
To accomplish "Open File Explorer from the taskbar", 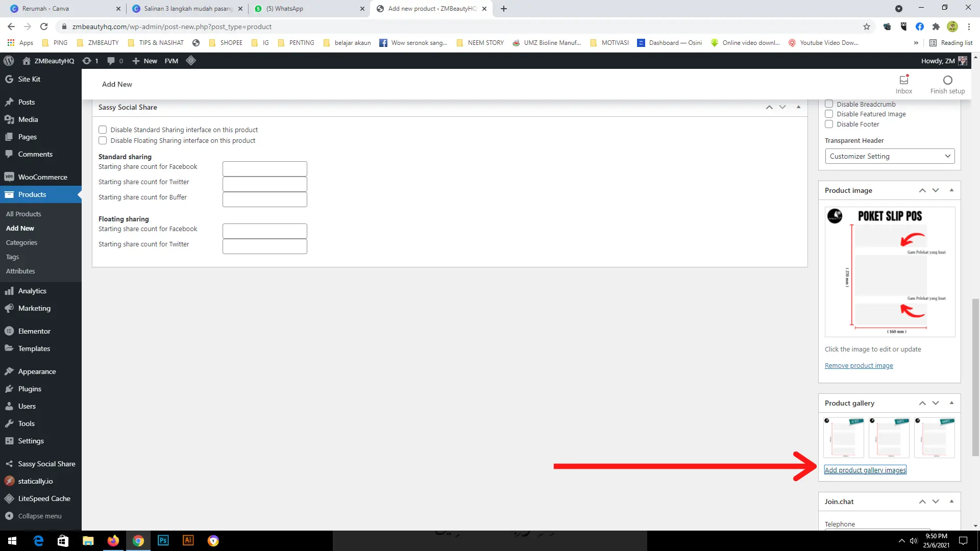I will [x=88, y=541].
